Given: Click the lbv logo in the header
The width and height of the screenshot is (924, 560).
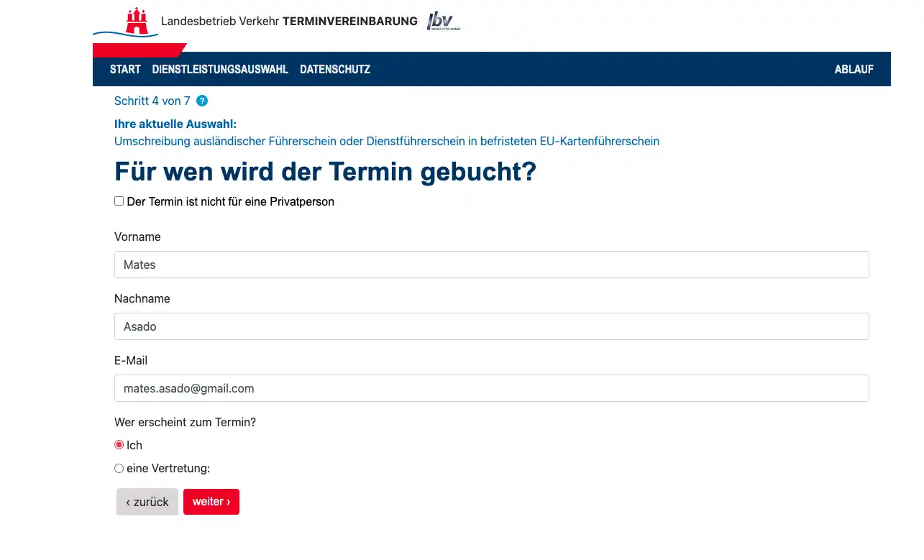Looking at the screenshot, I should (x=444, y=22).
